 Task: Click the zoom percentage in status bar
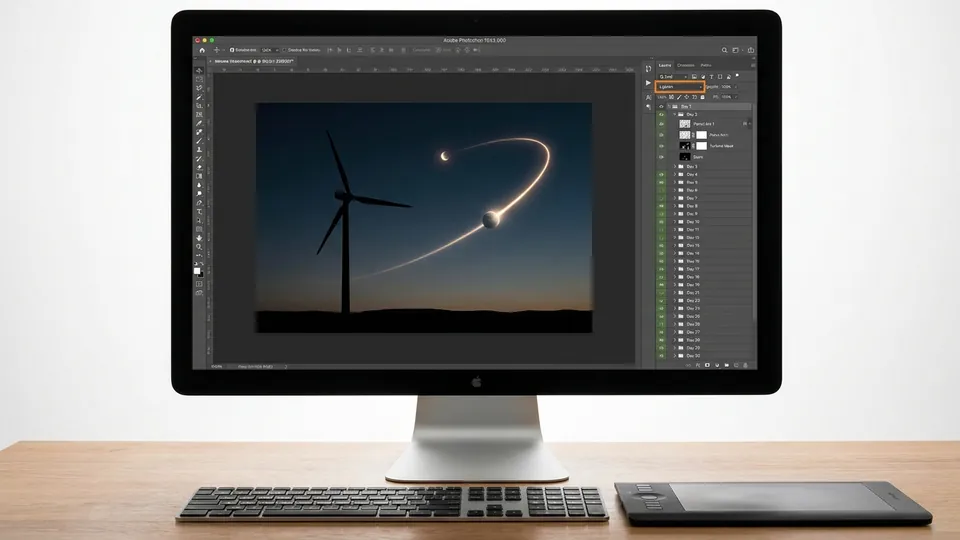[x=217, y=367]
